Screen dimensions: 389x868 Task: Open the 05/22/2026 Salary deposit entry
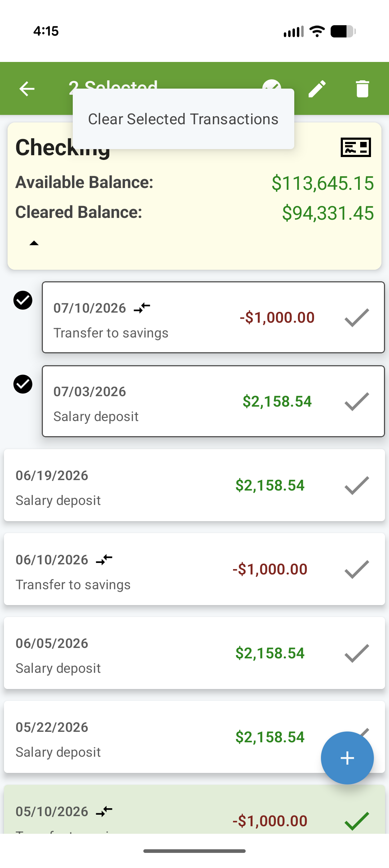coord(194,737)
